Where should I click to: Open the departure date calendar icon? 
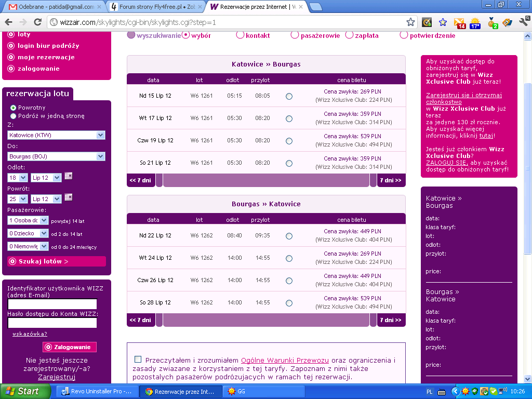coord(68,176)
